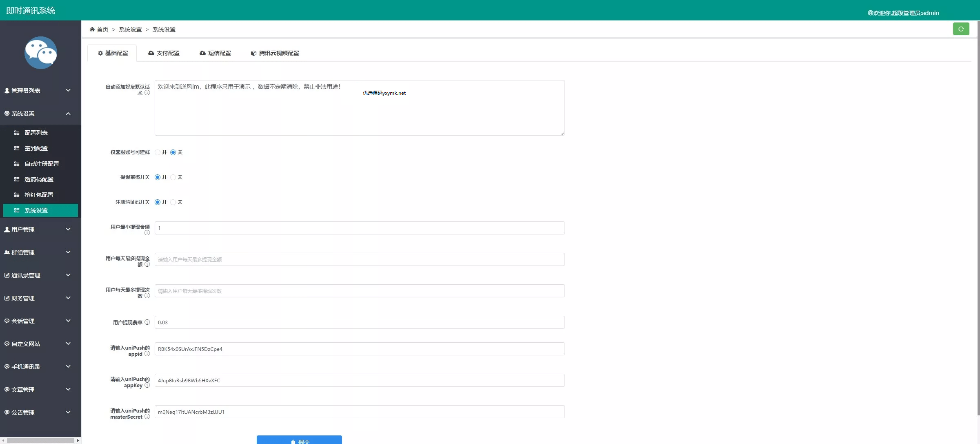Switch to the 支付配置 tab
Viewport: 980px width, 444px height.
point(164,53)
